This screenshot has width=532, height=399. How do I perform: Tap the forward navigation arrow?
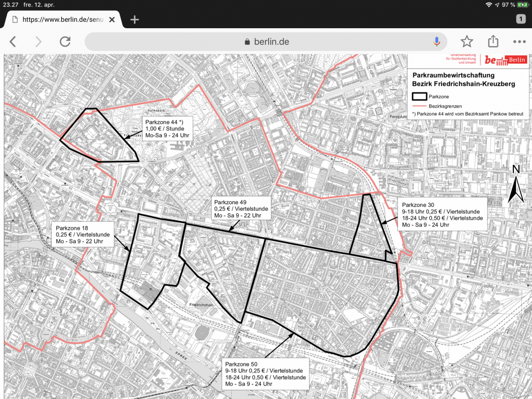coord(38,41)
